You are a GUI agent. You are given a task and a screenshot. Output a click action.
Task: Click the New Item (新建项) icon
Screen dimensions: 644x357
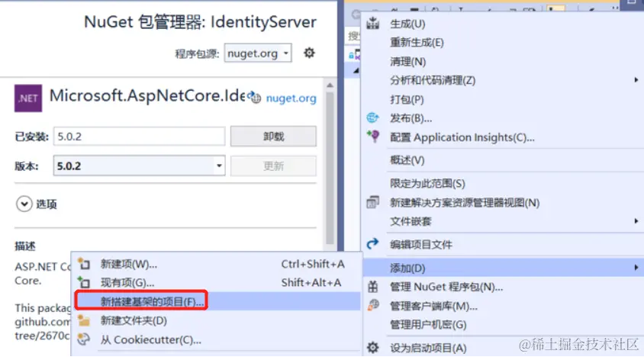click(x=84, y=263)
